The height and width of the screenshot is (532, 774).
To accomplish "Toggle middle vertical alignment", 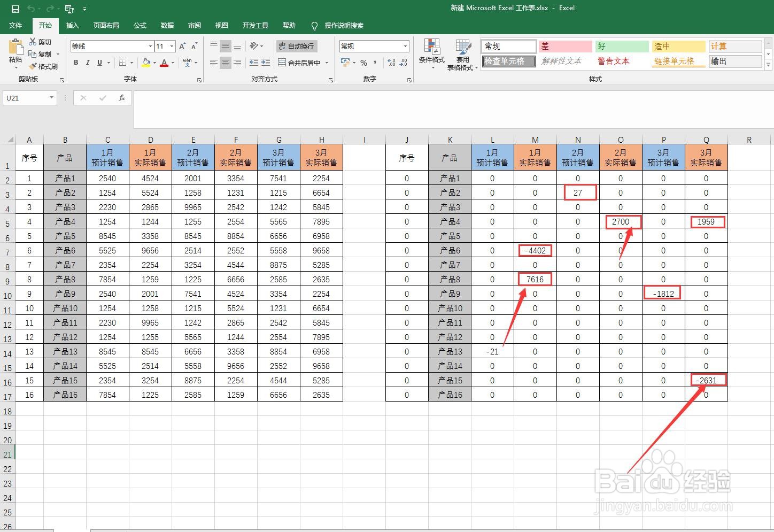I will 226,46.
